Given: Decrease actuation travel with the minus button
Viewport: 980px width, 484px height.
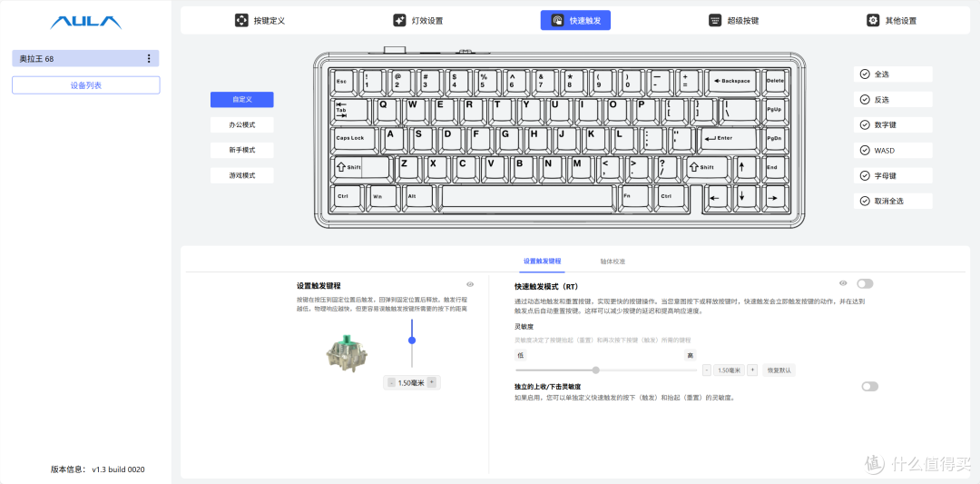Looking at the screenshot, I should click(x=391, y=382).
